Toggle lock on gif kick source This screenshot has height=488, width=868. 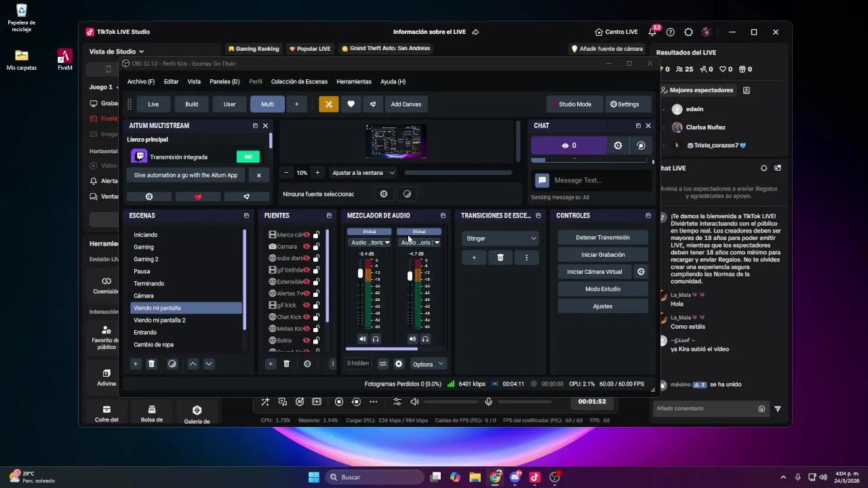pos(317,305)
